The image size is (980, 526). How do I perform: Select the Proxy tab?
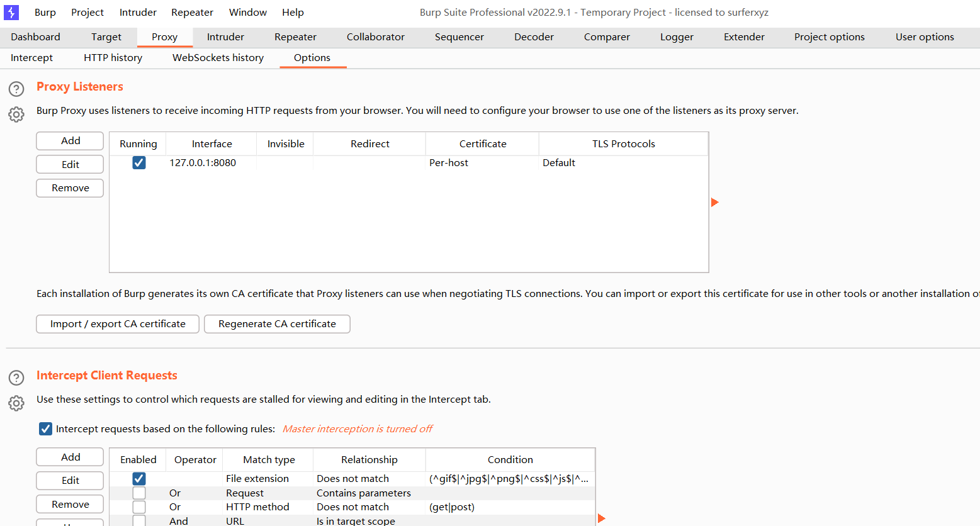165,37
